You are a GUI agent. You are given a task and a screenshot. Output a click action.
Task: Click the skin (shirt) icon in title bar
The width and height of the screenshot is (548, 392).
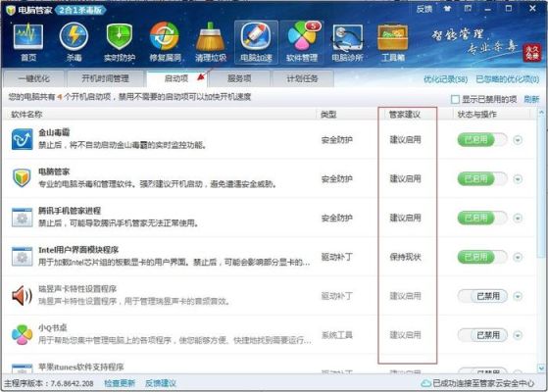pyautogui.click(x=447, y=9)
